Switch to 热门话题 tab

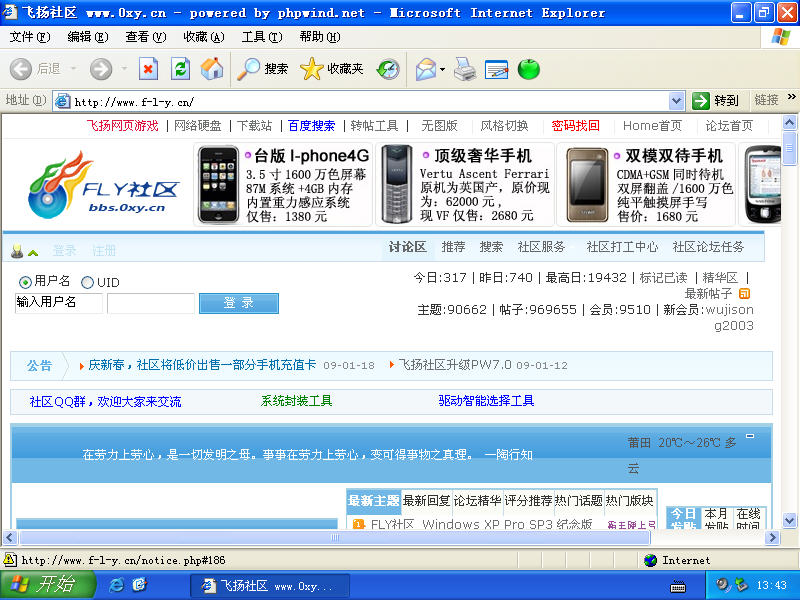click(579, 501)
